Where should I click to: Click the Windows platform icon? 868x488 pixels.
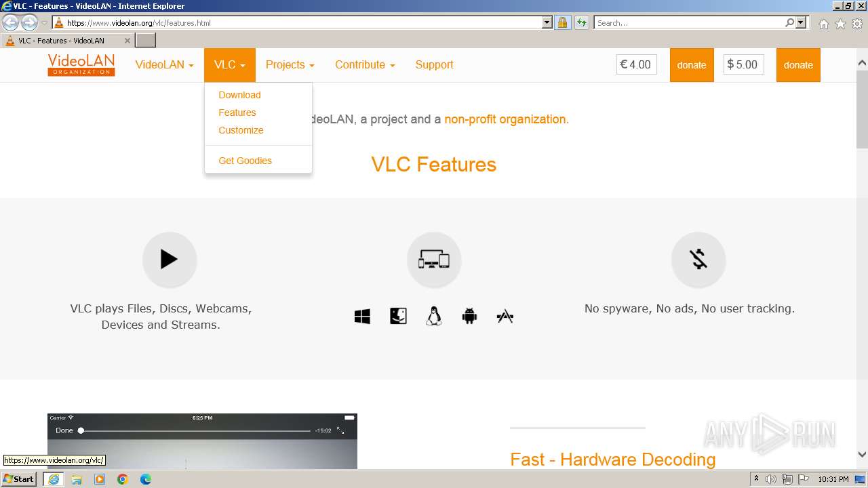pos(362,317)
